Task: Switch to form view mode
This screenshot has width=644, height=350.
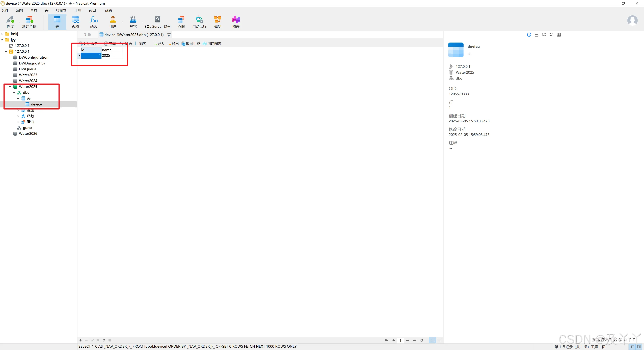Action: pyautogui.click(x=439, y=340)
